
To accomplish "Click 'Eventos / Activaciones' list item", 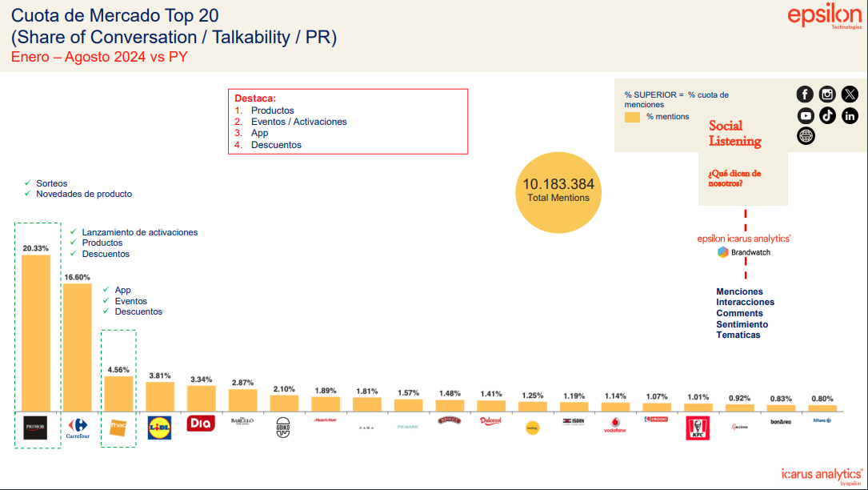I will click(x=299, y=122).
